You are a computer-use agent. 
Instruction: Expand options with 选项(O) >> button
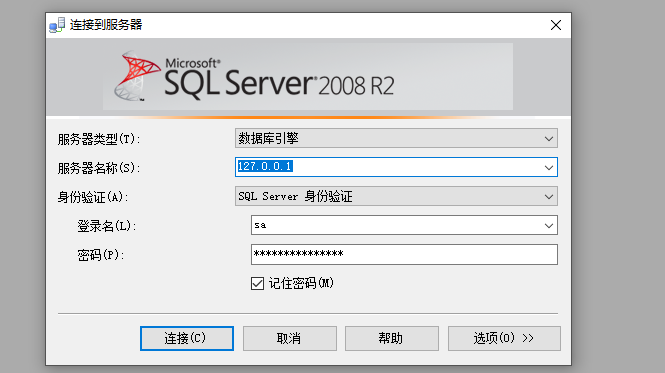[504, 338]
